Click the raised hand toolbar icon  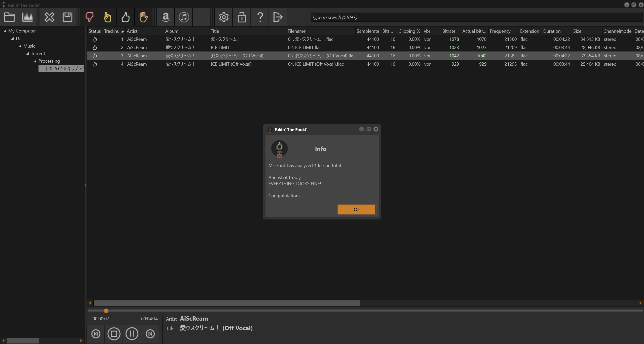tap(144, 17)
